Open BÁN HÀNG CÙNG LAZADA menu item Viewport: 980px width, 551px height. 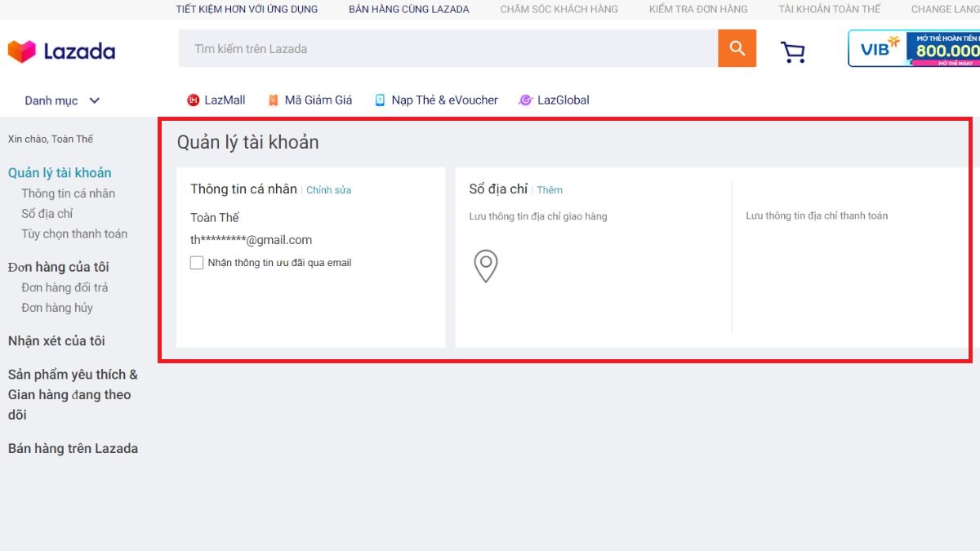[x=408, y=9]
